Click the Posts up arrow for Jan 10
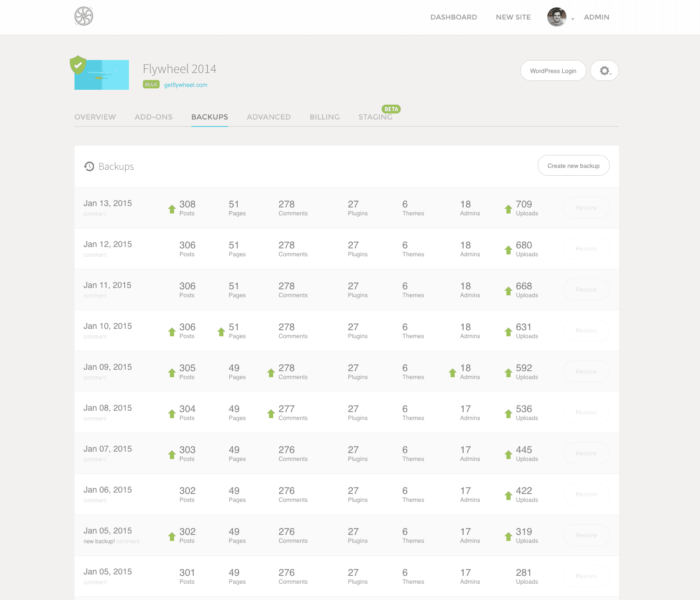This screenshot has height=600, width=700. pos(172,332)
